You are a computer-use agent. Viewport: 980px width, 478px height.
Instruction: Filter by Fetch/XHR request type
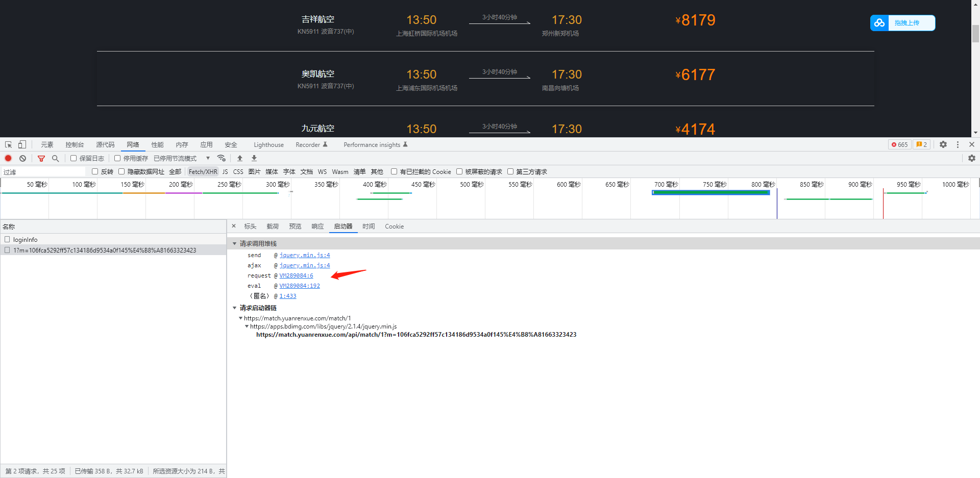pos(203,172)
